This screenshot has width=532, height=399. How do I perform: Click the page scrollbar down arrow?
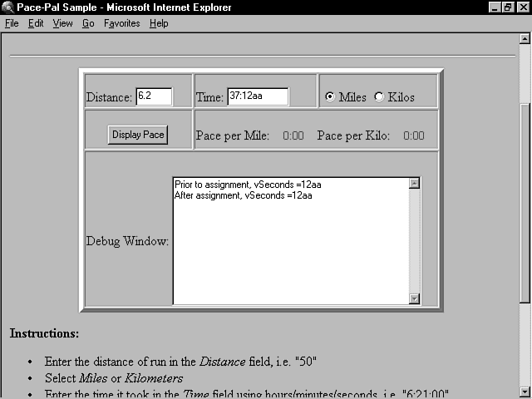pyautogui.click(x=525, y=392)
